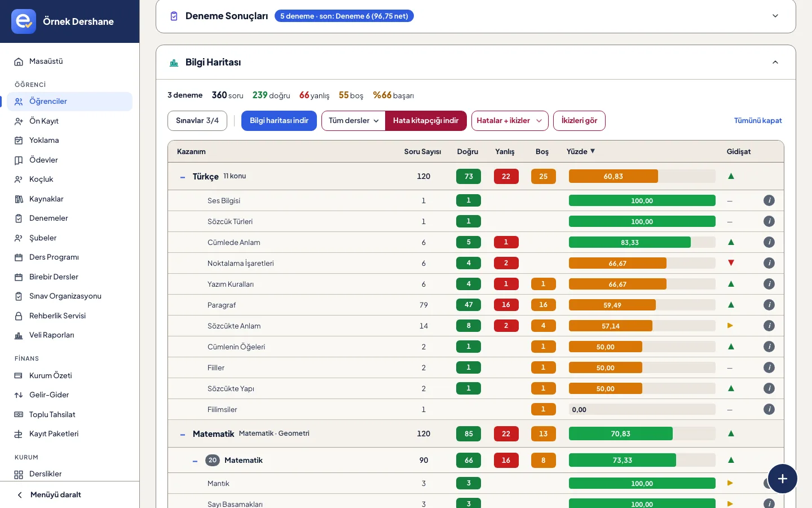Collapse the Matematik · Geometri subject group
Image resolution: width=812 pixels, height=508 pixels.
tap(183, 435)
